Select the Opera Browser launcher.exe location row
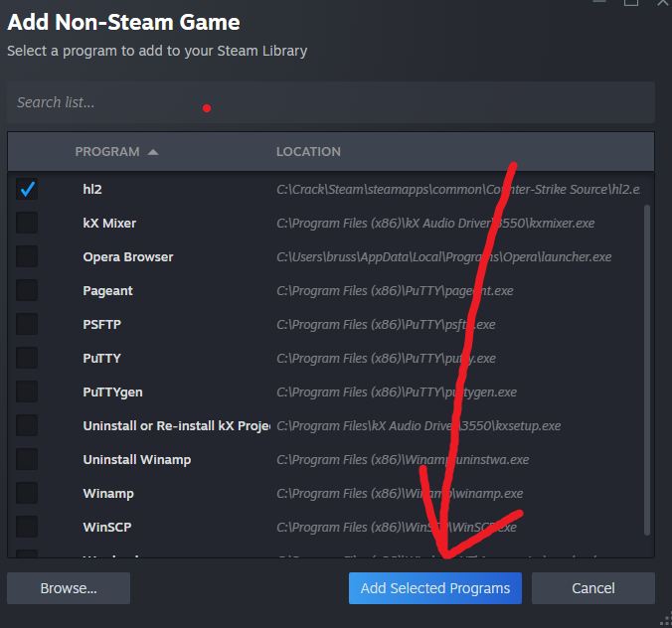 pos(443,256)
